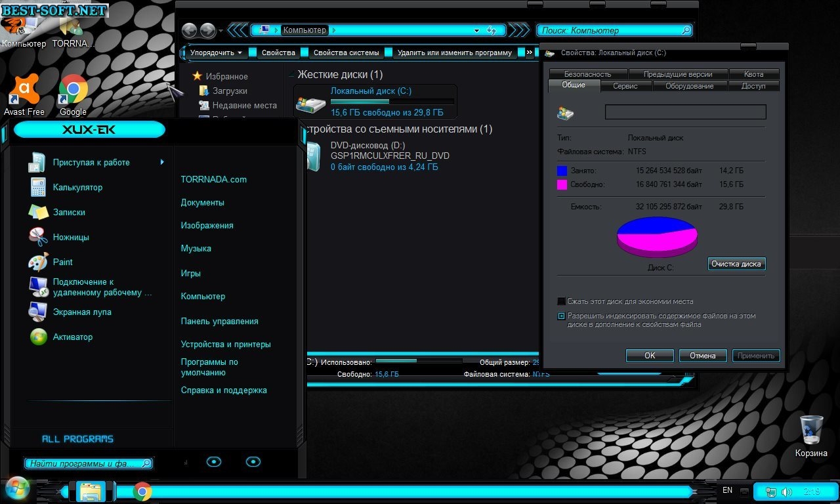Click the Back arrow in Explorer
Screen dimensions: 840x504
click(x=189, y=30)
